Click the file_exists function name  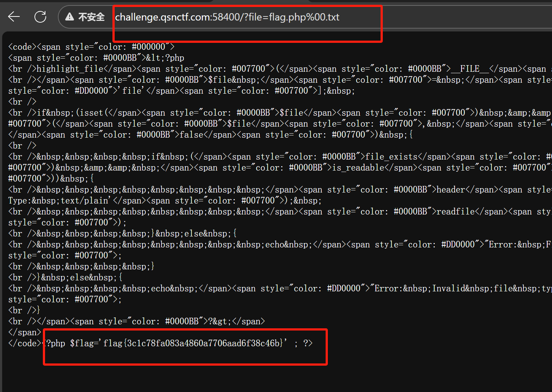391,156
